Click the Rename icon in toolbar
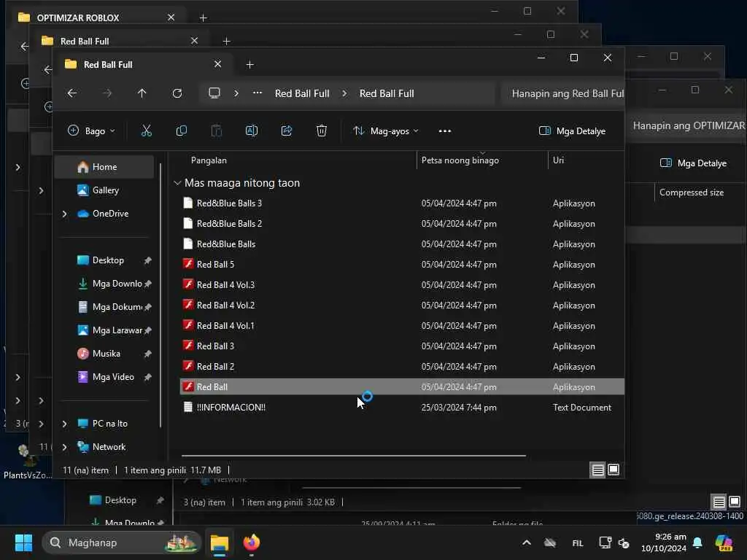The image size is (747, 560). coord(252,131)
